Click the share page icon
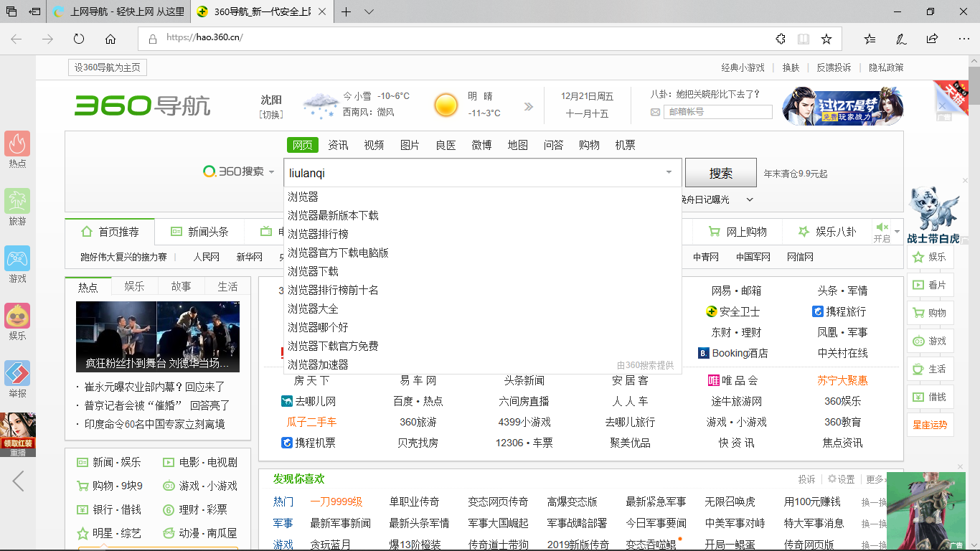The width and height of the screenshot is (980, 551). (x=932, y=39)
